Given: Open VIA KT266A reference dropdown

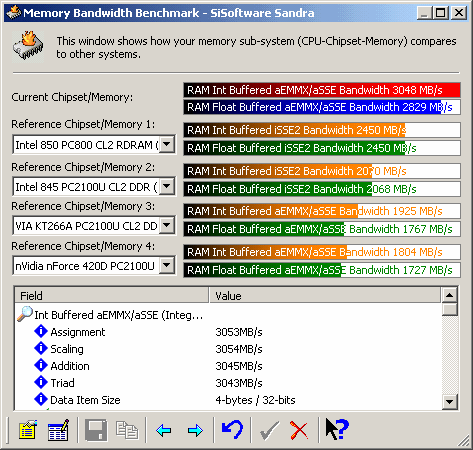Looking at the screenshot, I should (x=167, y=226).
